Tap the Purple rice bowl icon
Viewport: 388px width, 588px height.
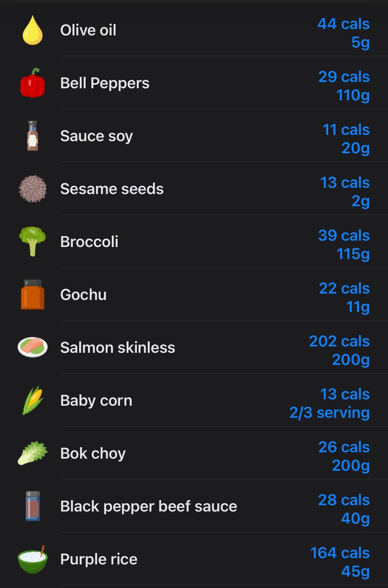[33, 559]
